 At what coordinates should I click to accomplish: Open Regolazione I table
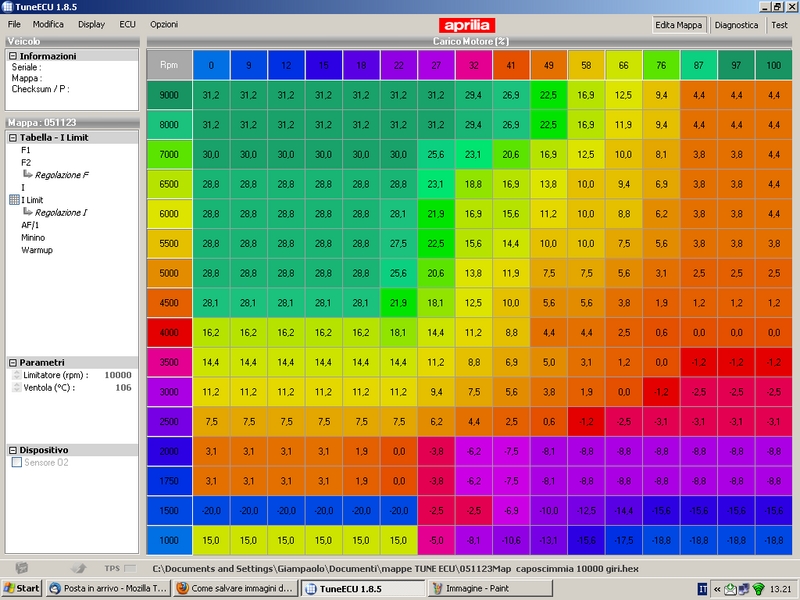(61, 212)
